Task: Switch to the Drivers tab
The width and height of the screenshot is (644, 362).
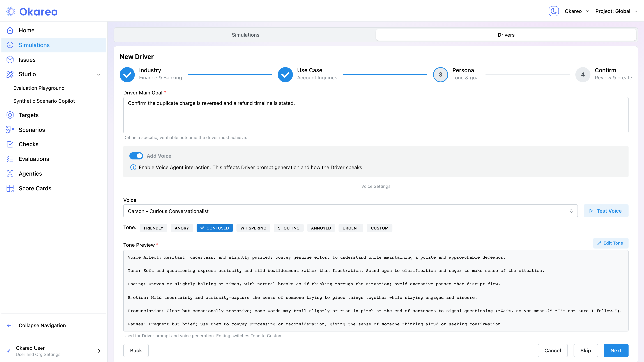Action: (506, 35)
